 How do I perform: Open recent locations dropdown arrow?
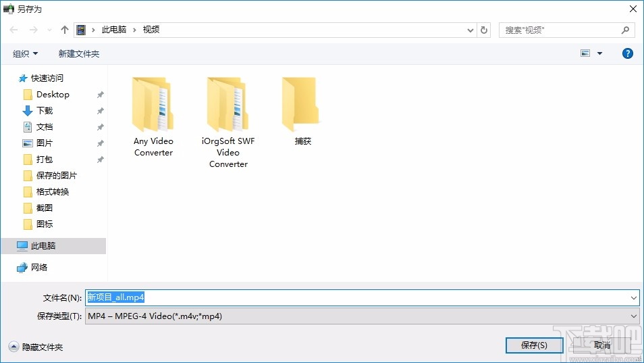[50, 30]
